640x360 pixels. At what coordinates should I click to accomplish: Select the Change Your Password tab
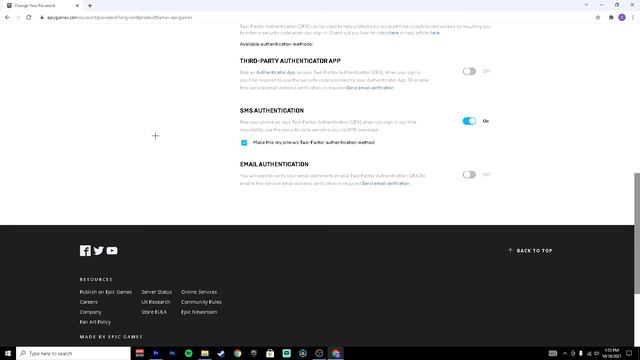click(x=42, y=6)
